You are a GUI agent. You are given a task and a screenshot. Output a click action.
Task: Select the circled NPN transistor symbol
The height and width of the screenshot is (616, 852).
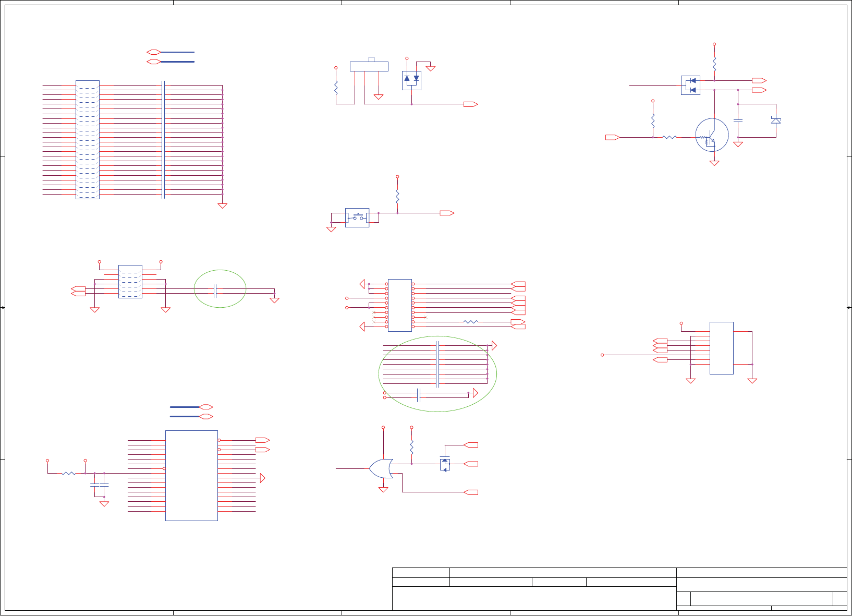point(712,135)
